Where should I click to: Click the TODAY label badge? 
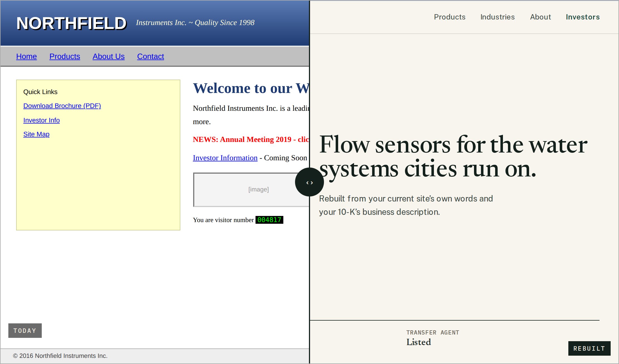[x=25, y=331]
